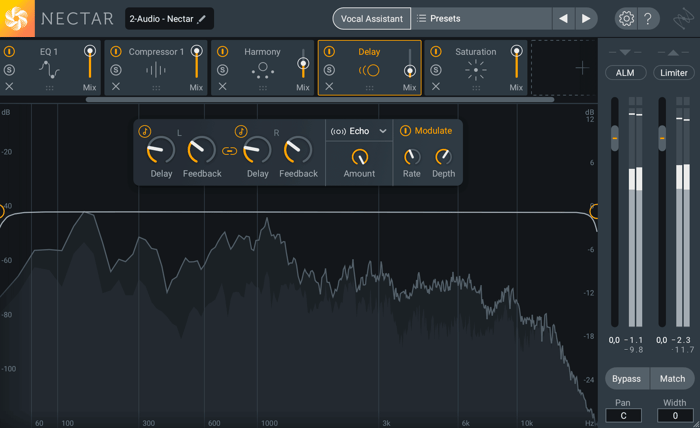
Task: Click the left Feedback knob
Action: (202, 150)
